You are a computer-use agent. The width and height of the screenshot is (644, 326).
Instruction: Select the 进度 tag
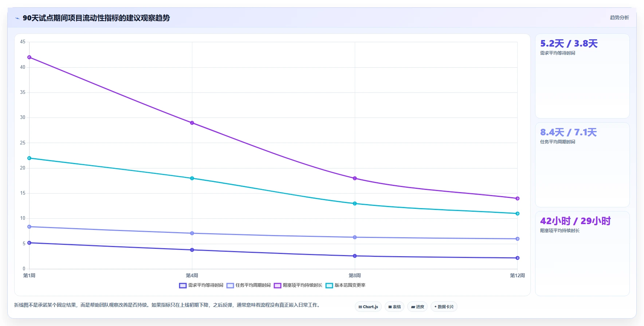417,307
